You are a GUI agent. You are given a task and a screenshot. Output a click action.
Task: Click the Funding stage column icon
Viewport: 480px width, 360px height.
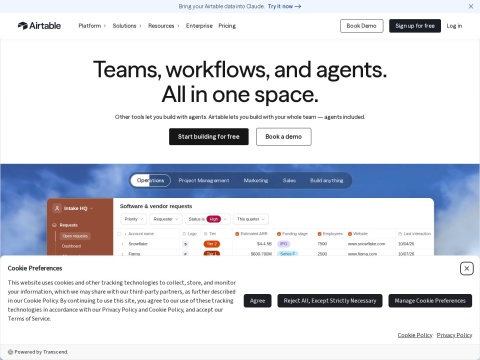point(279,234)
